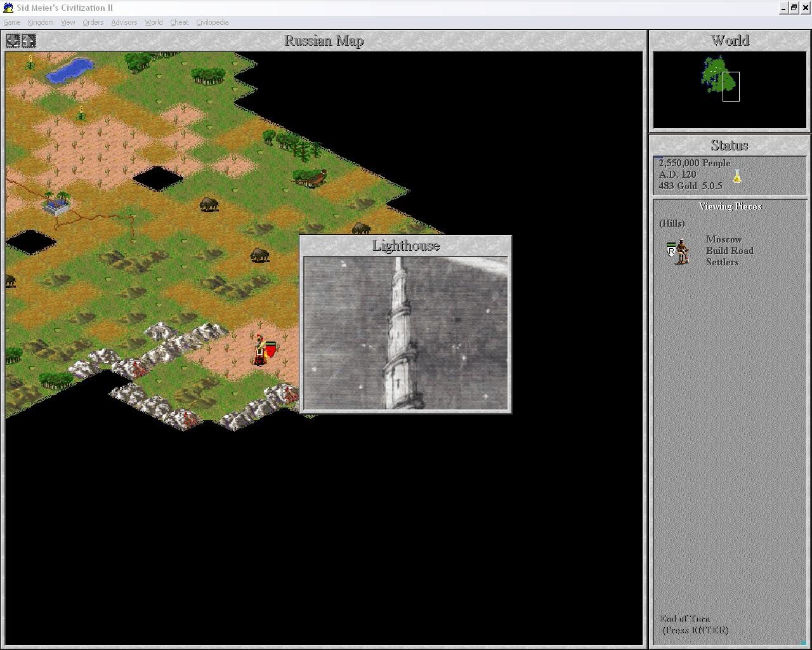Open the Cheat menu
The width and height of the screenshot is (812, 650).
[179, 22]
